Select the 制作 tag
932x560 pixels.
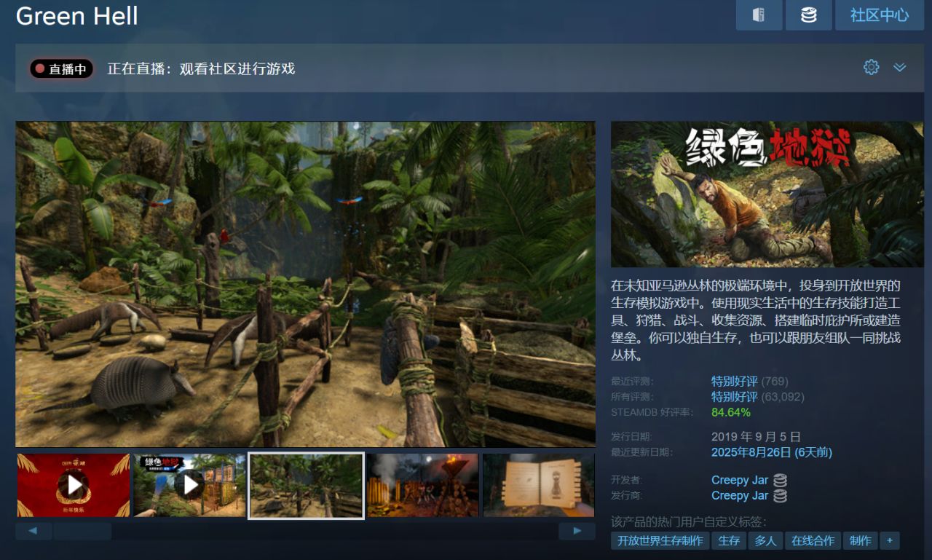tap(860, 540)
